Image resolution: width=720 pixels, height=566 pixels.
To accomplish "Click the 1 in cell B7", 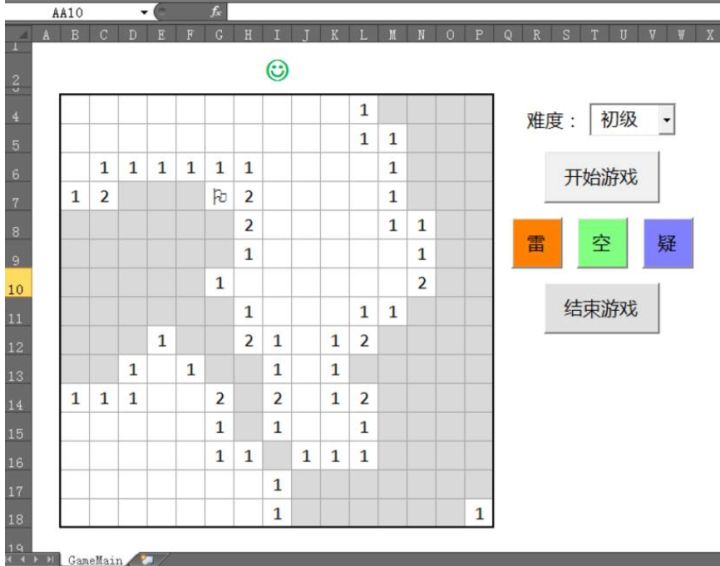I will [75, 196].
